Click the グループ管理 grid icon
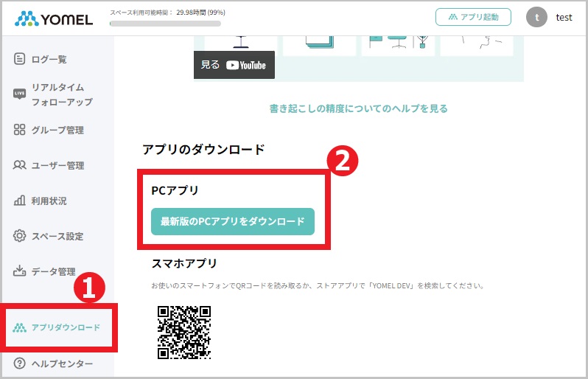Image resolution: width=588 pixels, height=379 pixels. coord(19,130)
